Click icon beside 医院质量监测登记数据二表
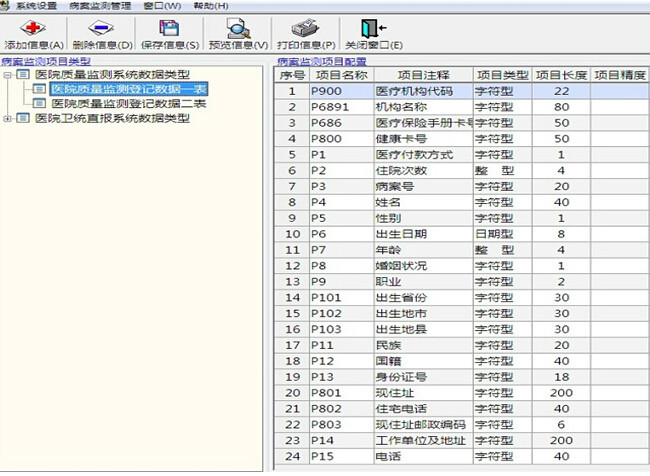 pyautogui.click(x=39, y=103)
